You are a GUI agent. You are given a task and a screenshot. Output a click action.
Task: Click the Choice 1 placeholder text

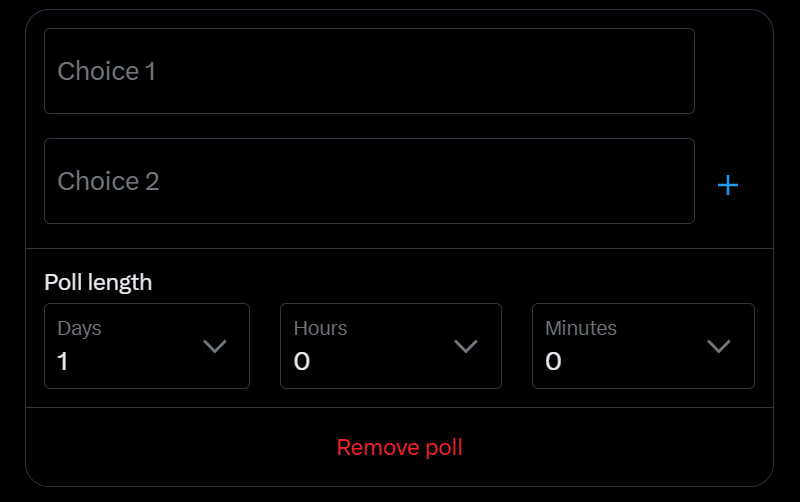(106, 71)
